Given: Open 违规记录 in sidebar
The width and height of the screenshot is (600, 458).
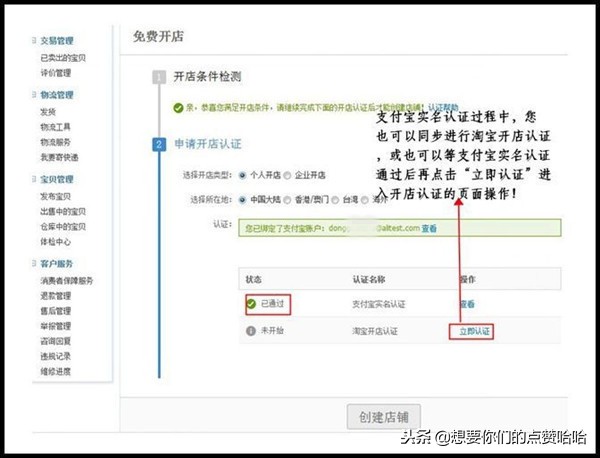Looking at the screenshot, I should click(55, 356).
